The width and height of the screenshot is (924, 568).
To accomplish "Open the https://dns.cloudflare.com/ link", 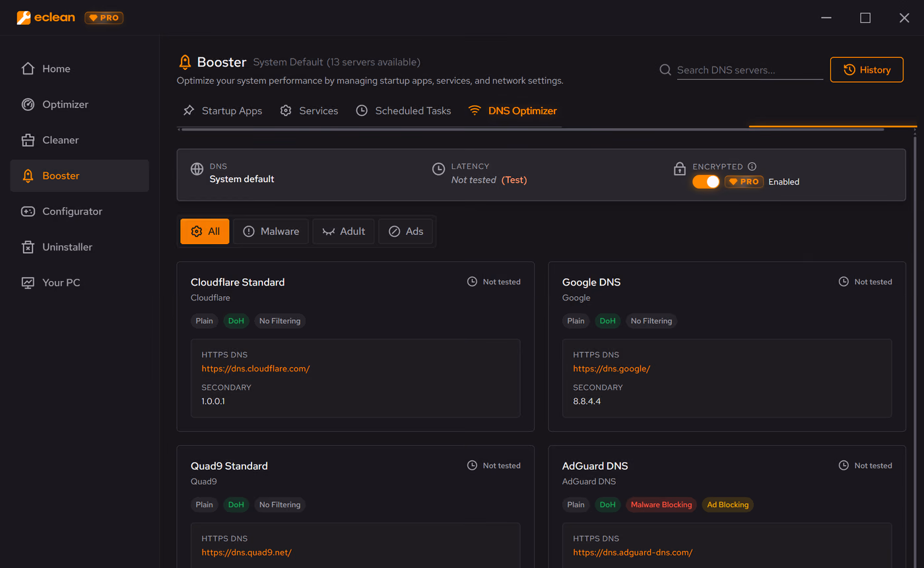I will coord(255,369).
